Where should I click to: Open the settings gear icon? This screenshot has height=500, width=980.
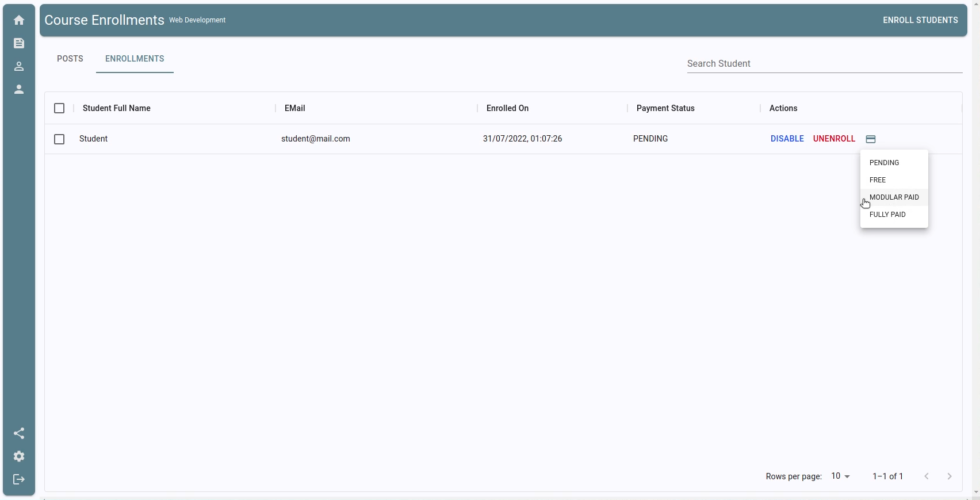(x=19, y=456)
